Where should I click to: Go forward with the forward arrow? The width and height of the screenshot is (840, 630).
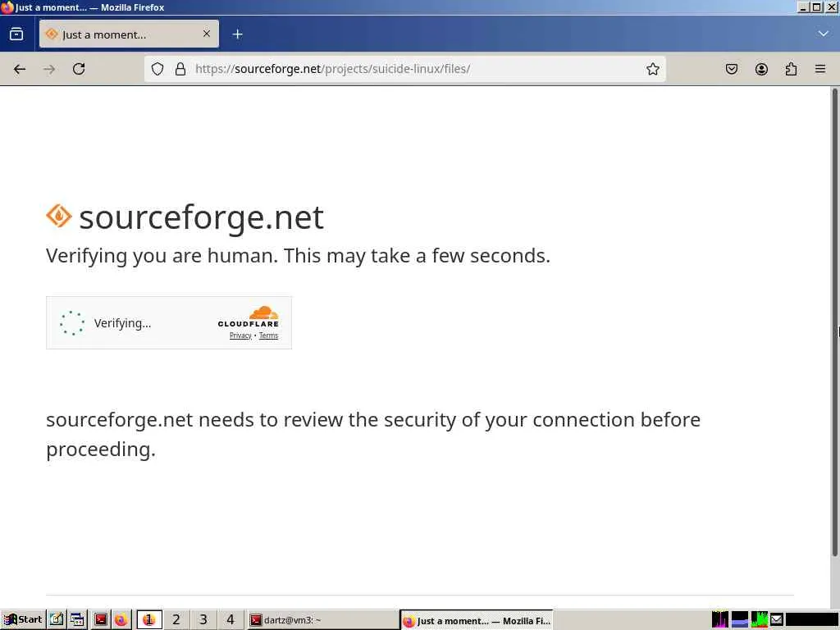pos(49,69)
